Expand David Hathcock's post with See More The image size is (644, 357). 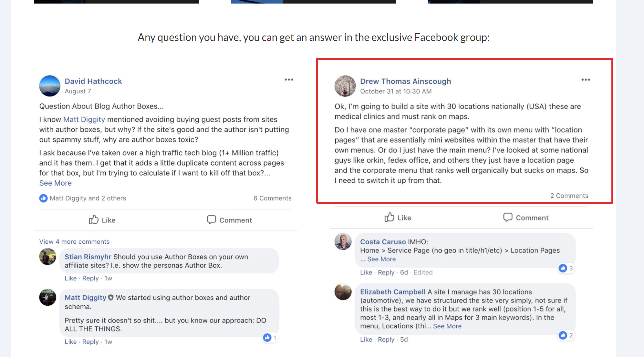pos(55,183)
